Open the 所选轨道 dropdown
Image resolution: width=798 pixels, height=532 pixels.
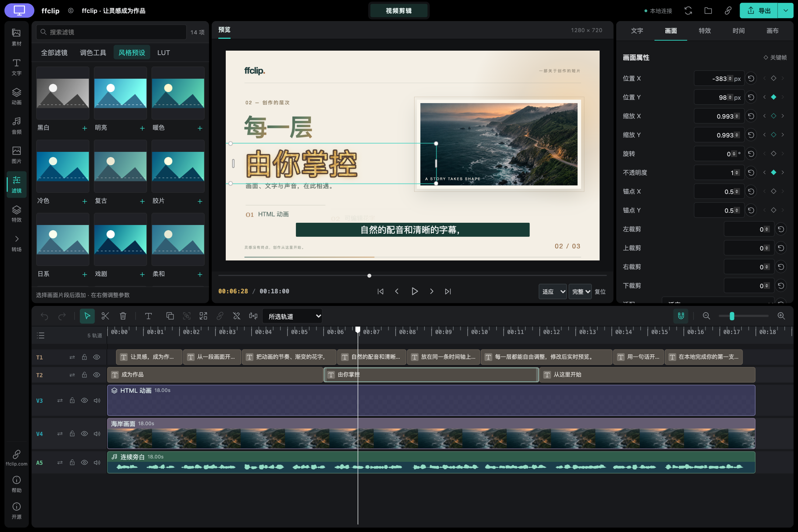click(x=292, y=316)
